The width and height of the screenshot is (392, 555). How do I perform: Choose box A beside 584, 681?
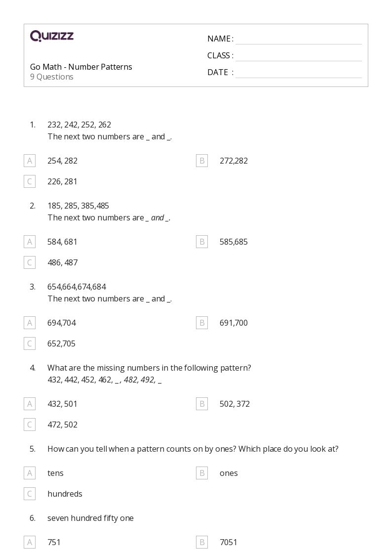[x=30, y=242]
